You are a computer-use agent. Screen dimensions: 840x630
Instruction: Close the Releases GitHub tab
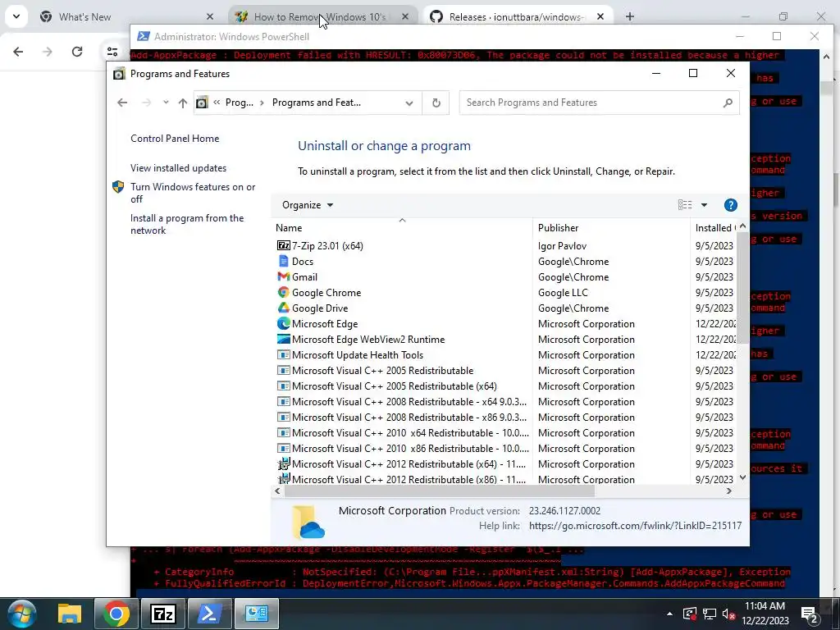[600, 17]
